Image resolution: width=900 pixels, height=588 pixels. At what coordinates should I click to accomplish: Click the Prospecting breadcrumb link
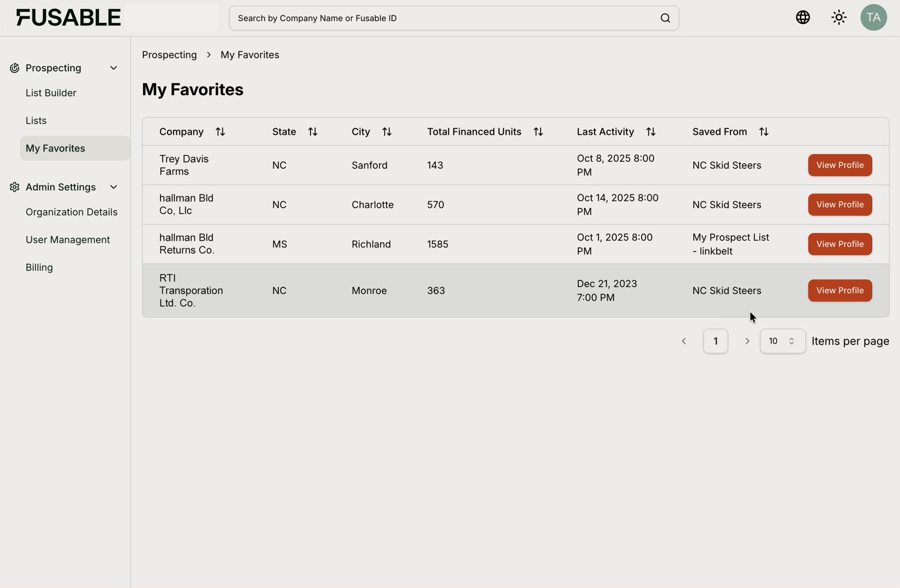pyautogui.click(x=169, y=55)
